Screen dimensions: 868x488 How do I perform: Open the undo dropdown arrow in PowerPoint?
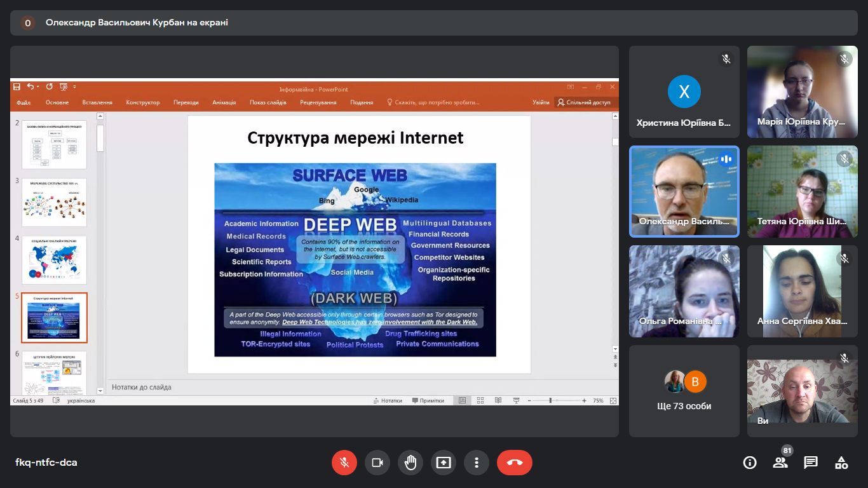point(38,86)
